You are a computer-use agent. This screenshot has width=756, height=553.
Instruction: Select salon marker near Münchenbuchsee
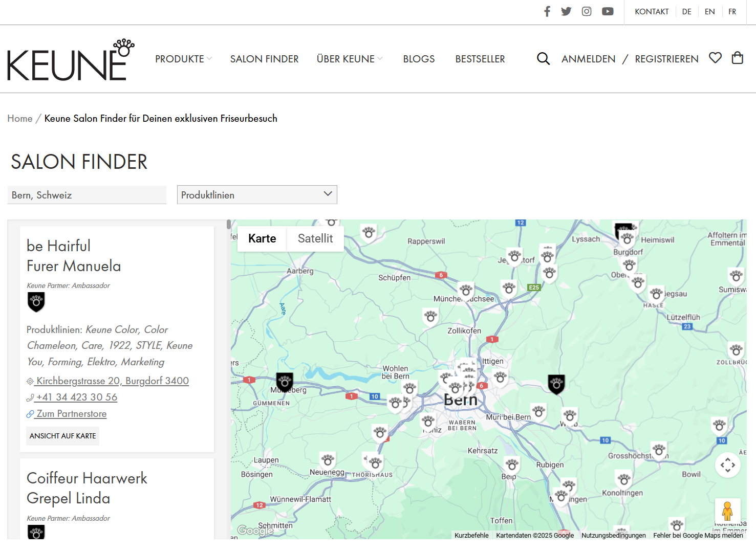point(466,291)
